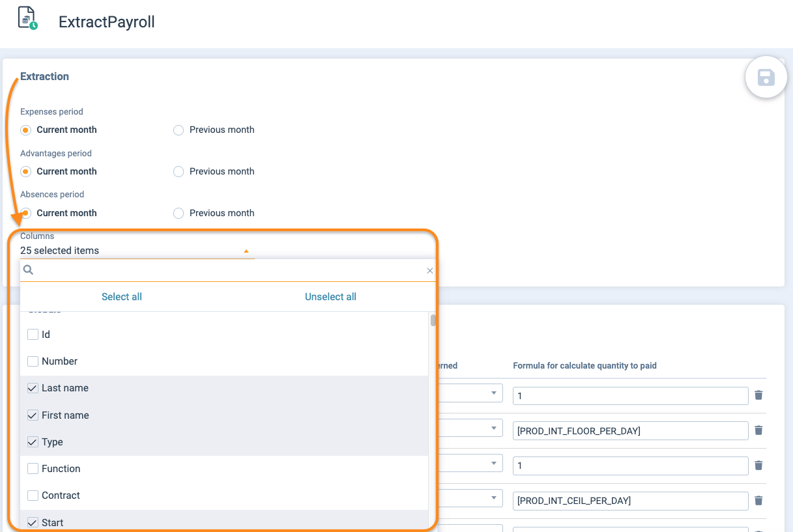Delete the first formula row with trash icon
This screenshot has width=793, height=532.
pos(758,395)
